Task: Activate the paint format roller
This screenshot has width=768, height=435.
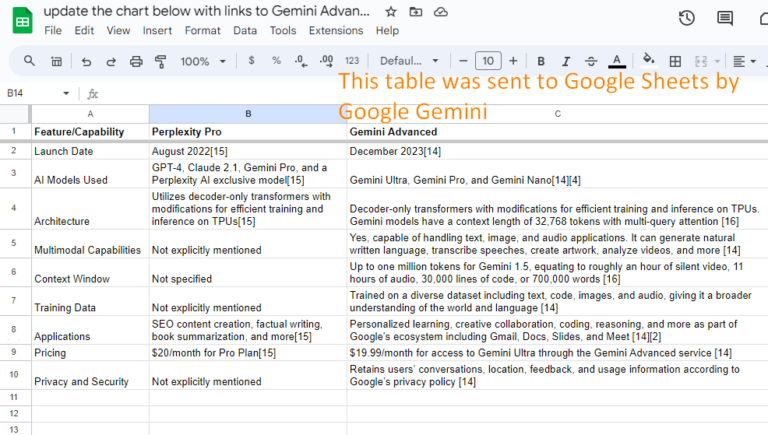Action: tap(160, 61)
